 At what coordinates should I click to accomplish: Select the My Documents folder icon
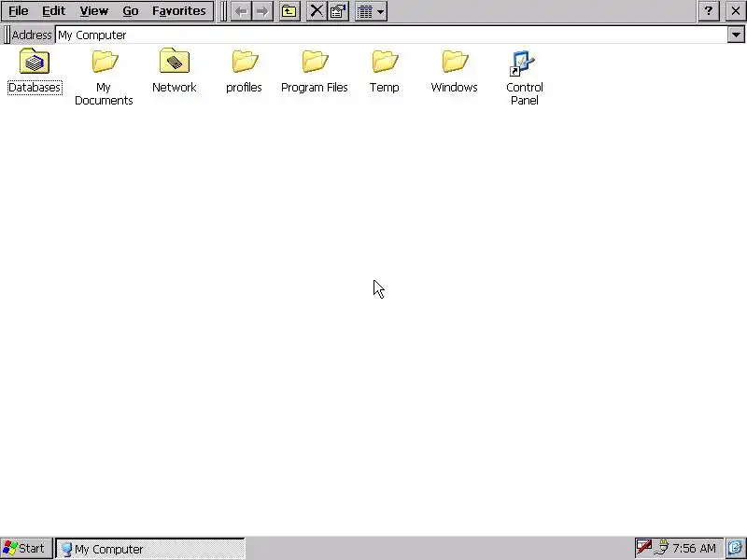click(104, 62)
